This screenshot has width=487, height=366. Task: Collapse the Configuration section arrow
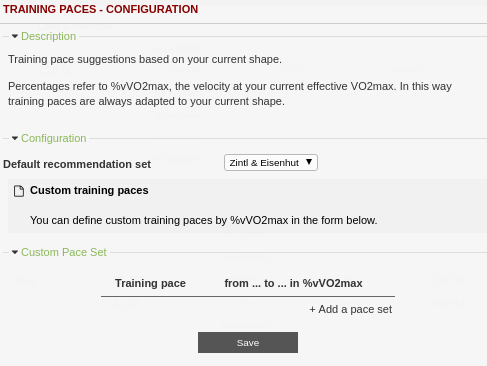tap(15, 138)
